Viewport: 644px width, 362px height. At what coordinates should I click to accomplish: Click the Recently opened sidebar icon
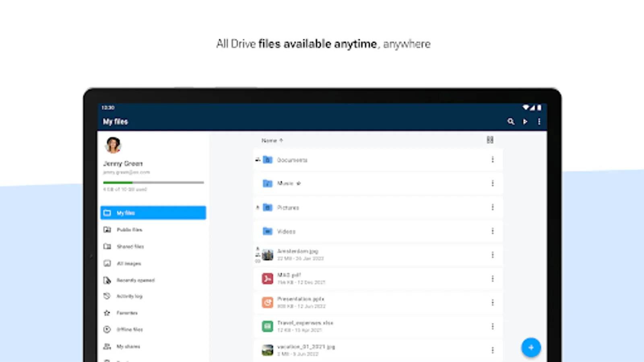click(x=107, y=280)
